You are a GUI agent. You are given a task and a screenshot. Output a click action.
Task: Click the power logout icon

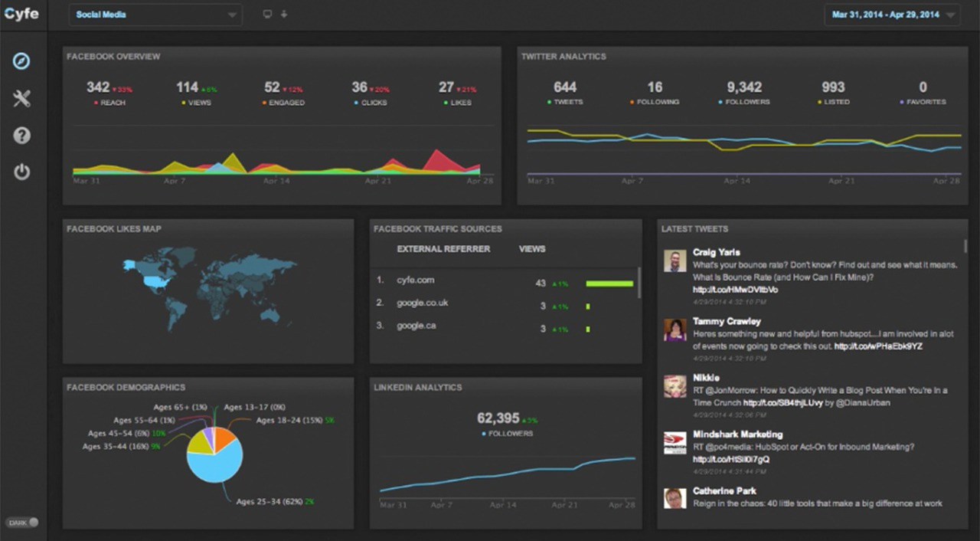tap(21, 172)
